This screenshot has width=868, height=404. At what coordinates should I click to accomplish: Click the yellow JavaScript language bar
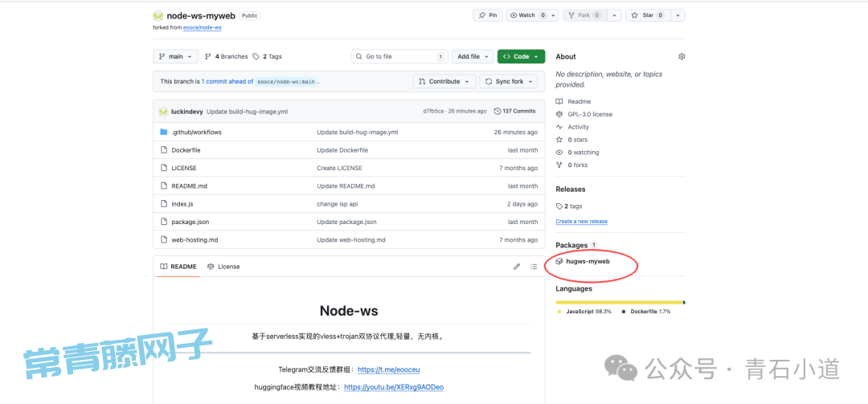point(619,302)
